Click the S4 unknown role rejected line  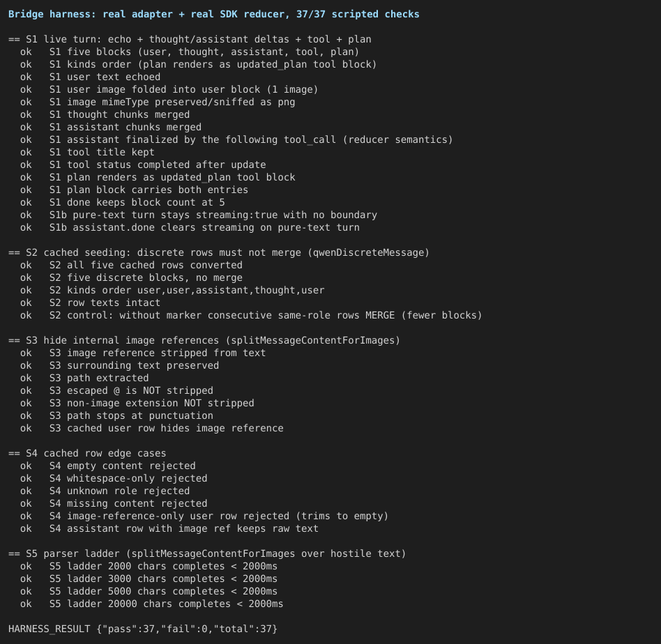[105, 491]
